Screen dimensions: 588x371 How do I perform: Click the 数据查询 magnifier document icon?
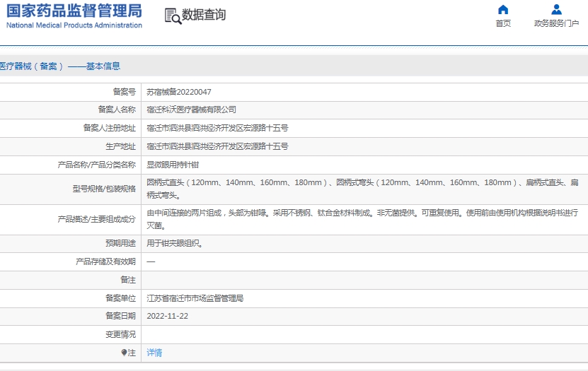tap(173, 16)
